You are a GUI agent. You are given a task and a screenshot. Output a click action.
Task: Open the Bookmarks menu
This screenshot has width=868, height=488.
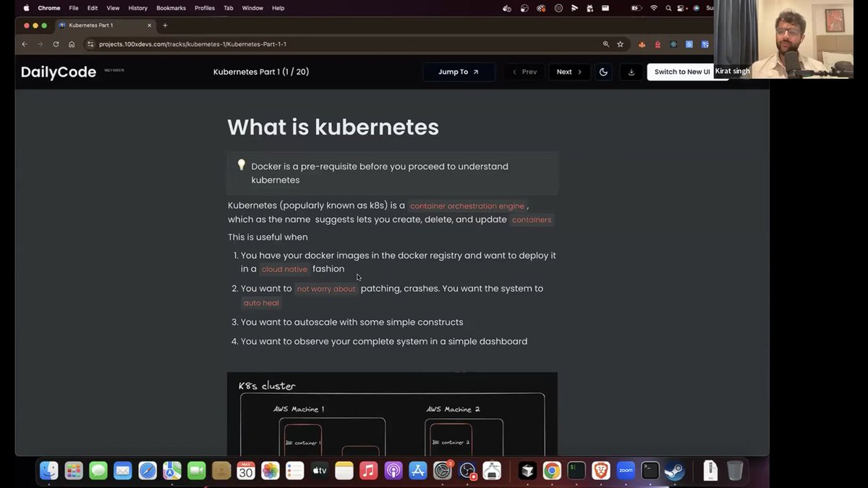[x=171, y=8]
